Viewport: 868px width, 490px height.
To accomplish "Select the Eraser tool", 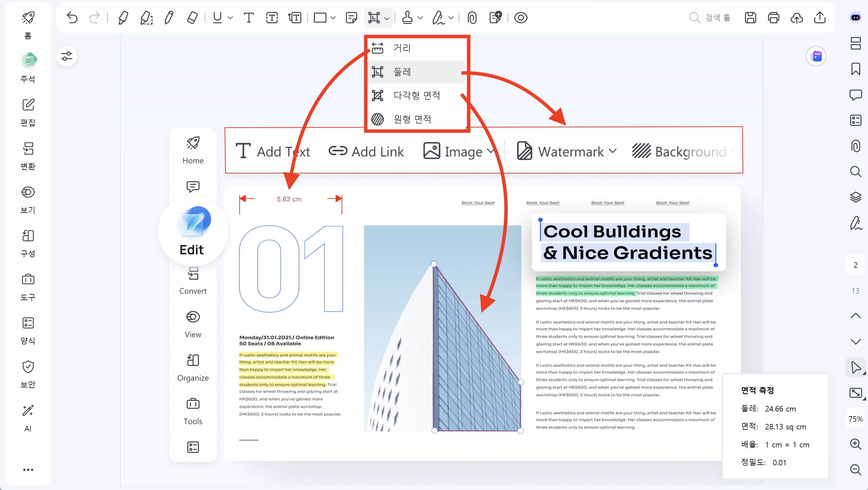I will (x=192, y=18).
